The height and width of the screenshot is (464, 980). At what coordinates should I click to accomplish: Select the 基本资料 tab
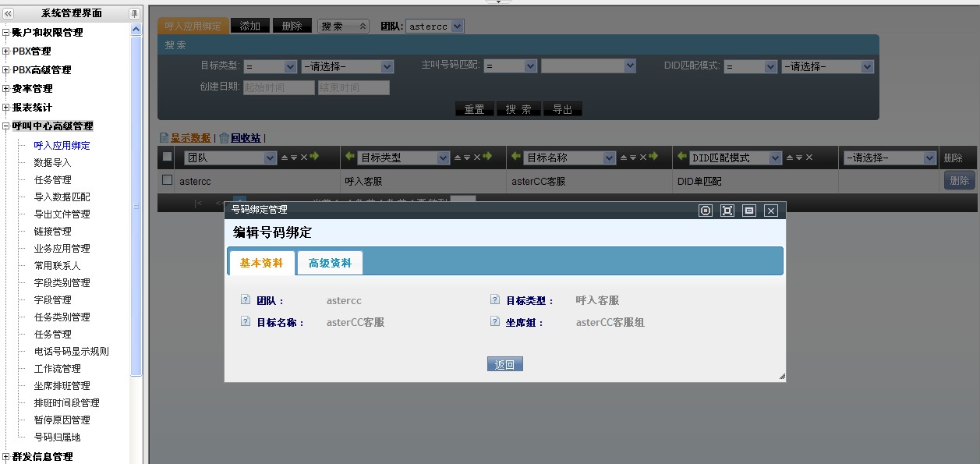coord(262,264)
